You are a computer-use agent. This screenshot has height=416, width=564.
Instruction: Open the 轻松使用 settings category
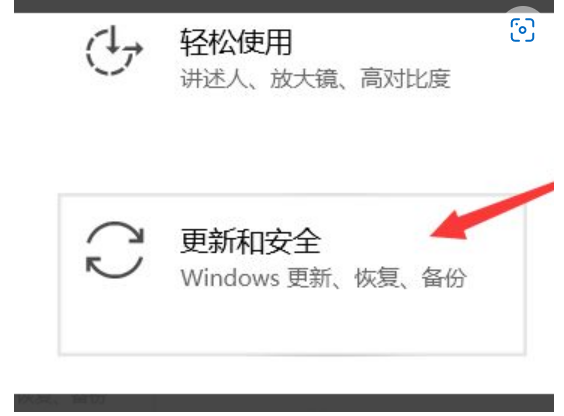point(236,42)
